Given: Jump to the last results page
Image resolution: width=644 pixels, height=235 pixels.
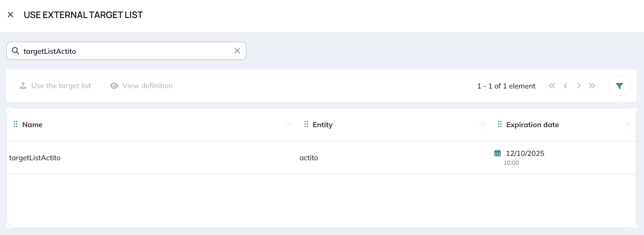Looking at the screenshot, I should [592, 86].
